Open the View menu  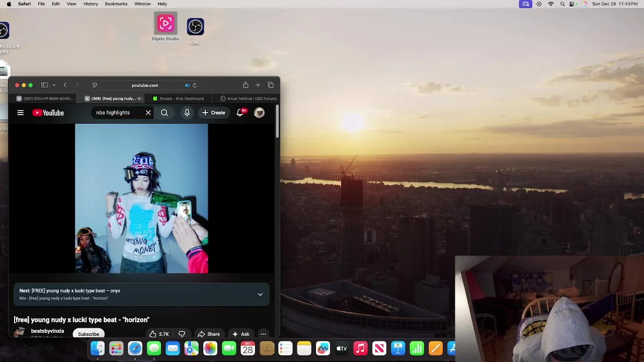(71, 4)
